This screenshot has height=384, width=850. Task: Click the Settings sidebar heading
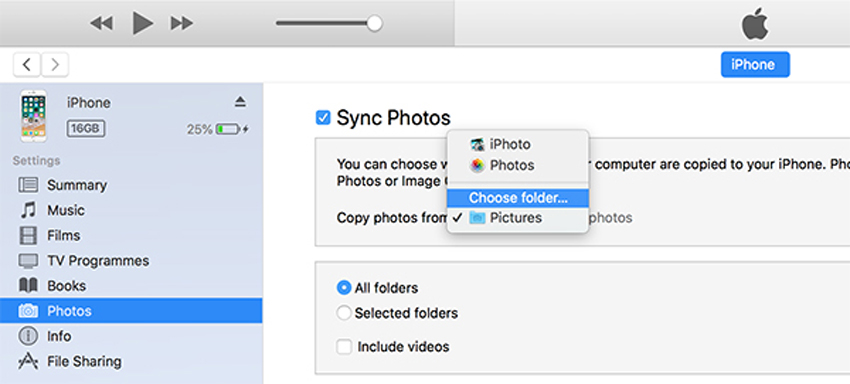36,161
